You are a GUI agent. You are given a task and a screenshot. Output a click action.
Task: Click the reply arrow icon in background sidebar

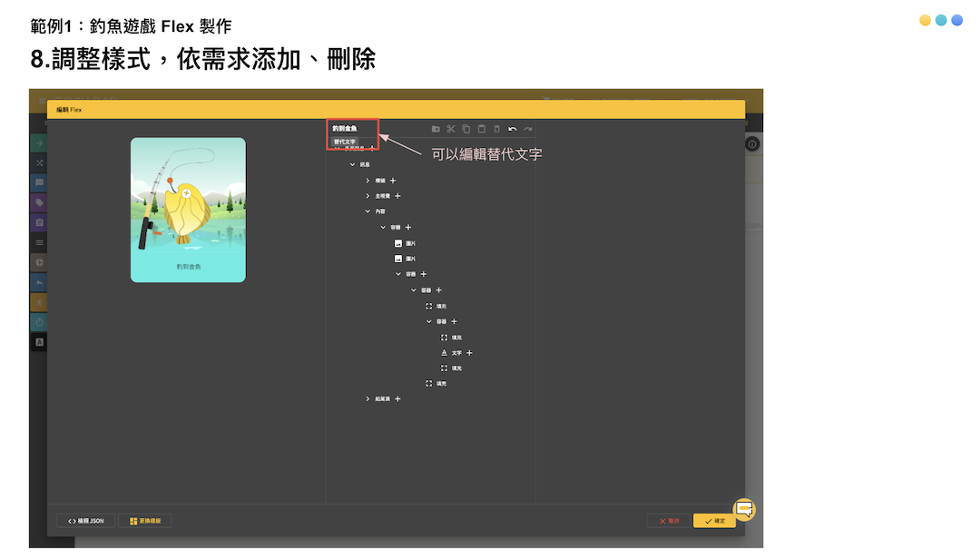39,282
